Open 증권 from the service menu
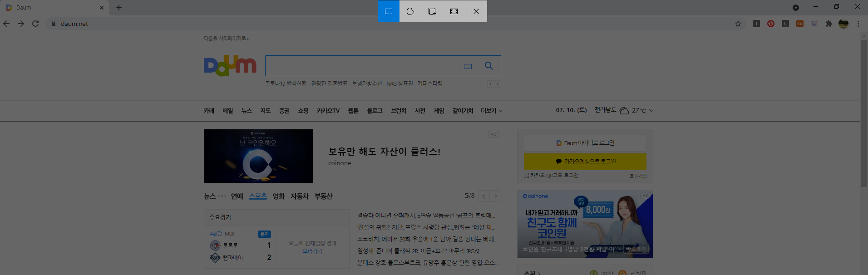Image resolution: width=868 pixels, height=275 pixels. point(284,111)
